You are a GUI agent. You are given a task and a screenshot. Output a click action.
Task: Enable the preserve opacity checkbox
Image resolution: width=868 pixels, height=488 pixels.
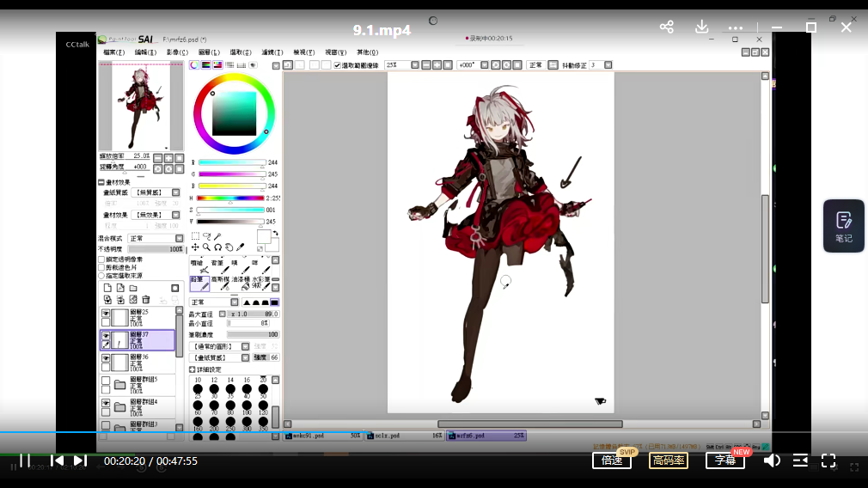(x=101, y=259)
